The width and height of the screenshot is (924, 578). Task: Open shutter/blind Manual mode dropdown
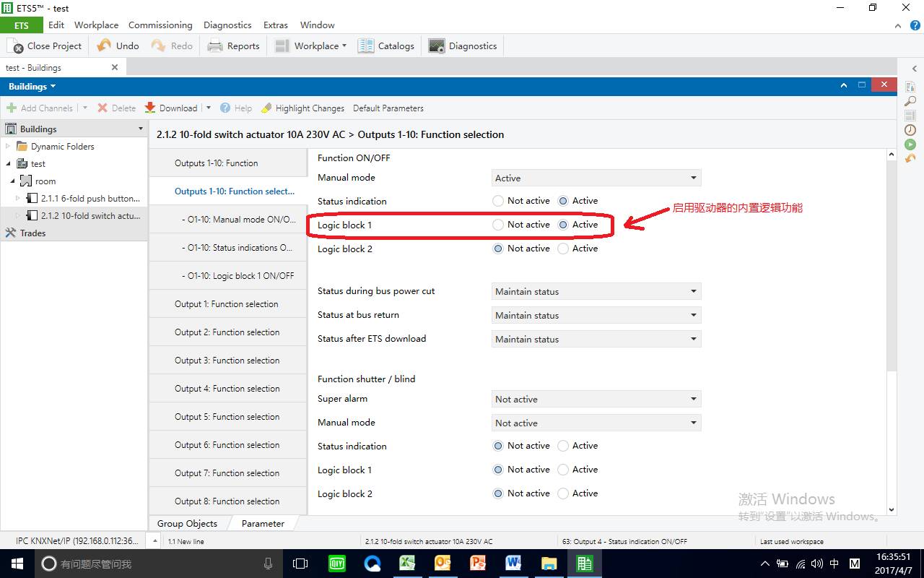tap(596, 423)
